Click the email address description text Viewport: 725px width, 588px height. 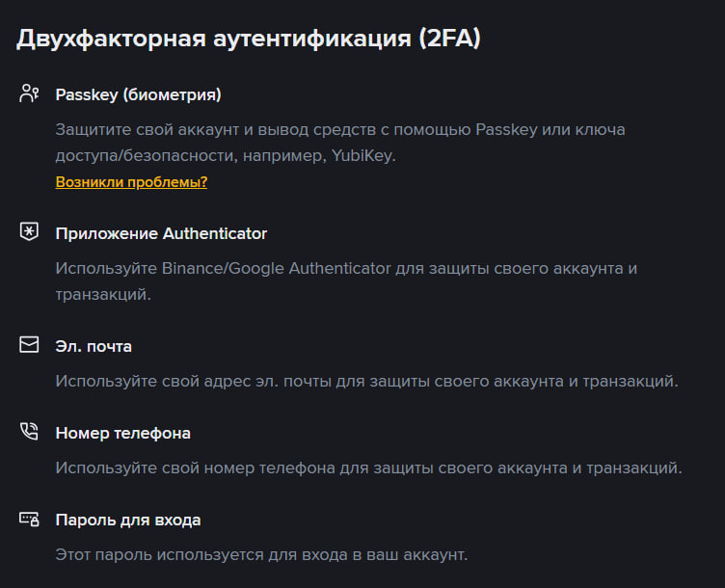366,381
